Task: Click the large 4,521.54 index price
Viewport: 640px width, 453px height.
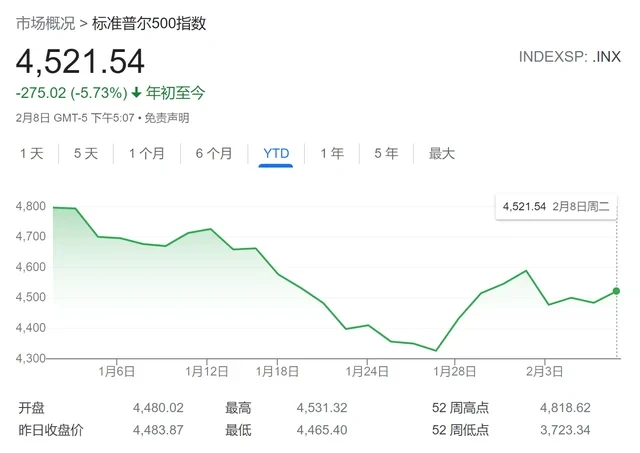Action: (x=80, y=61)
